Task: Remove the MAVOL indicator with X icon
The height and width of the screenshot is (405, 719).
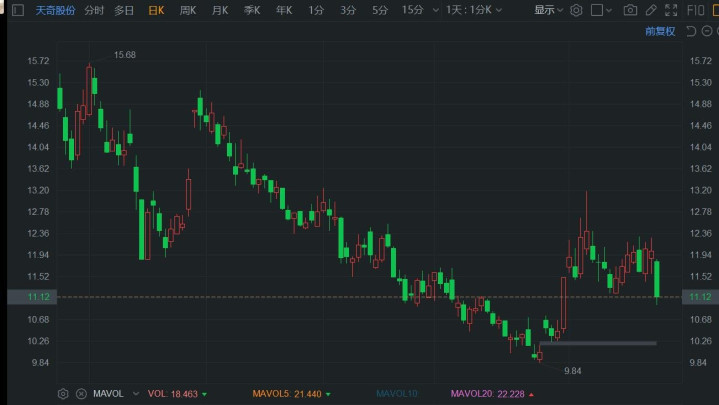Action: (81, 394)
